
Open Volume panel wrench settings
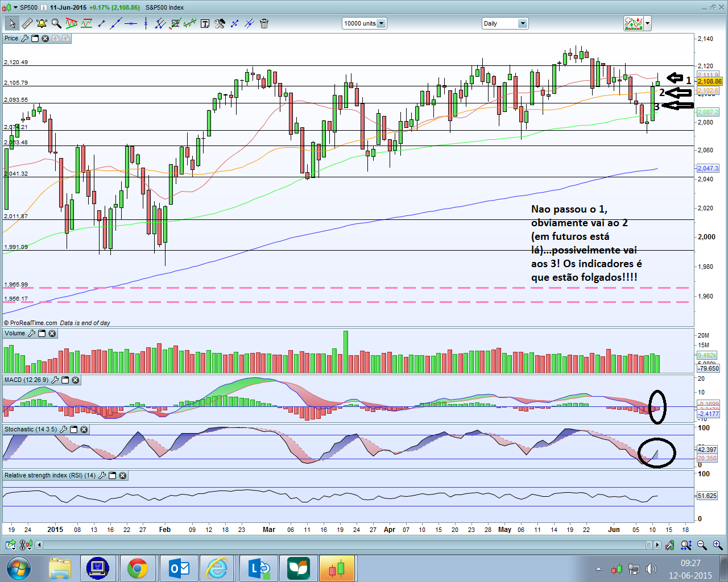pos(31,334)
